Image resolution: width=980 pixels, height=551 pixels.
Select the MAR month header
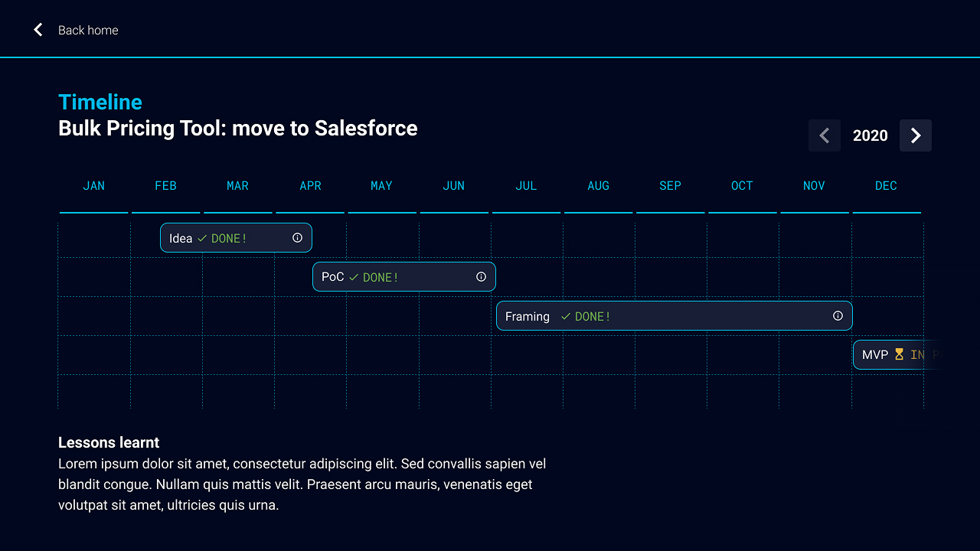coord(237,186)
